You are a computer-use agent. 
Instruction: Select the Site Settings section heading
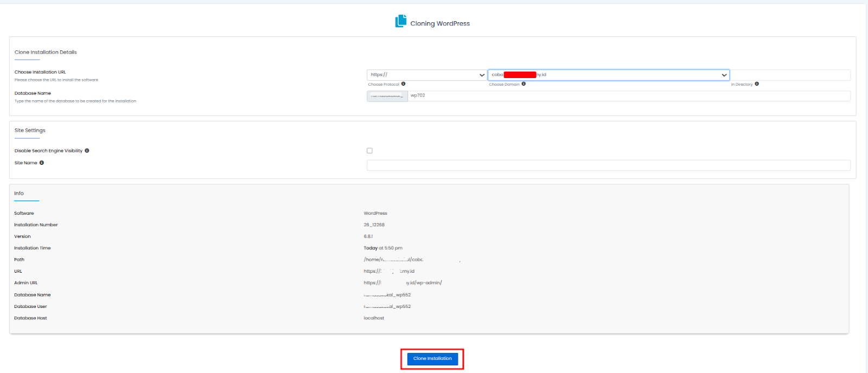30,130
